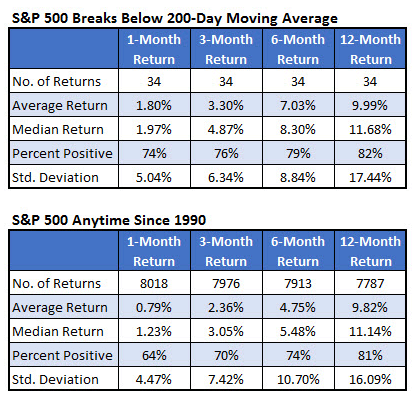
Task: Click the 6-Month Return header in bottom table
Action: tap(298, 251)
